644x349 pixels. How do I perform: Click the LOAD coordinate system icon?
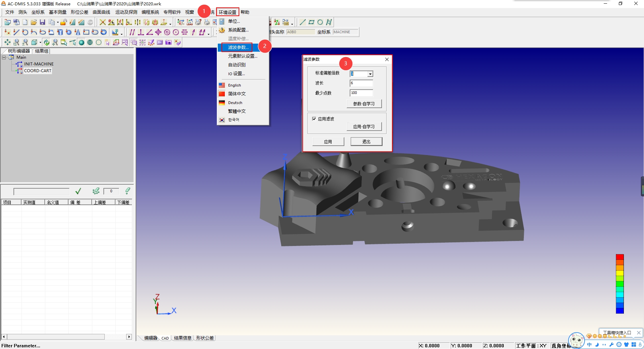pos(190,22)
